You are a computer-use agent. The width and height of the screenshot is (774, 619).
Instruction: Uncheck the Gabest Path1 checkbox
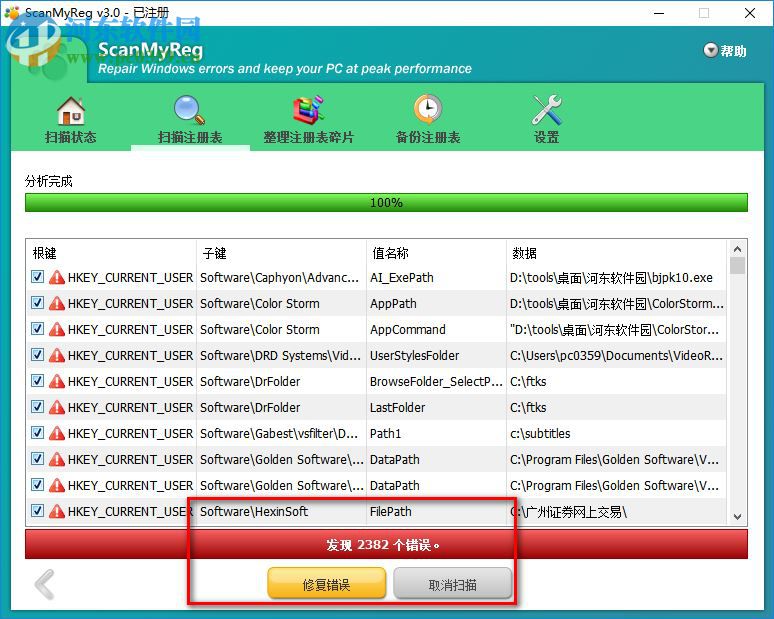pyautogui.click(x=38, y=433)
